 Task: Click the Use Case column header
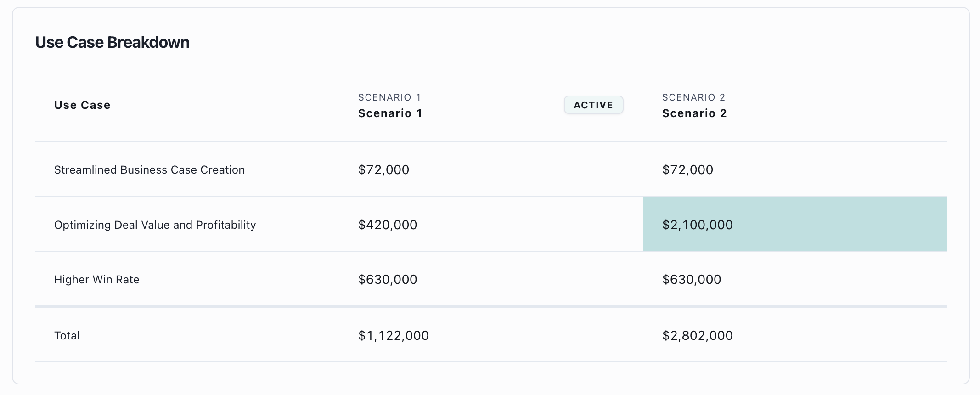click(82, 105)
